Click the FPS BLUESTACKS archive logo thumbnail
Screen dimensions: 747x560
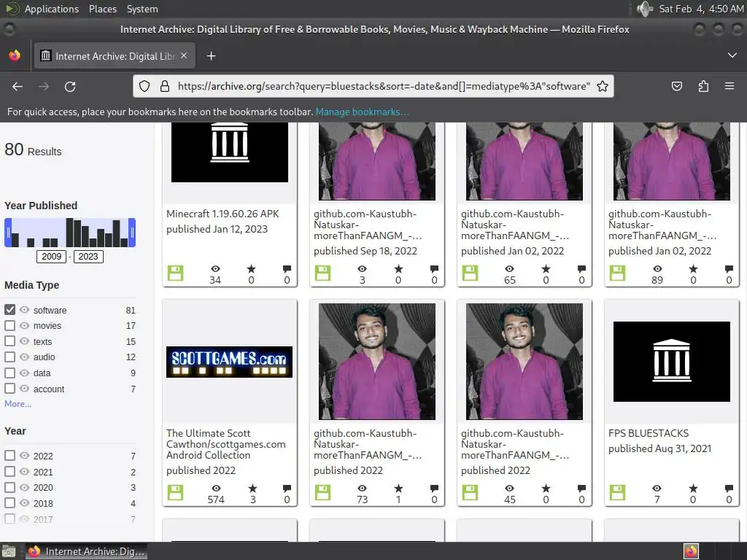click(x=671, y=362)
